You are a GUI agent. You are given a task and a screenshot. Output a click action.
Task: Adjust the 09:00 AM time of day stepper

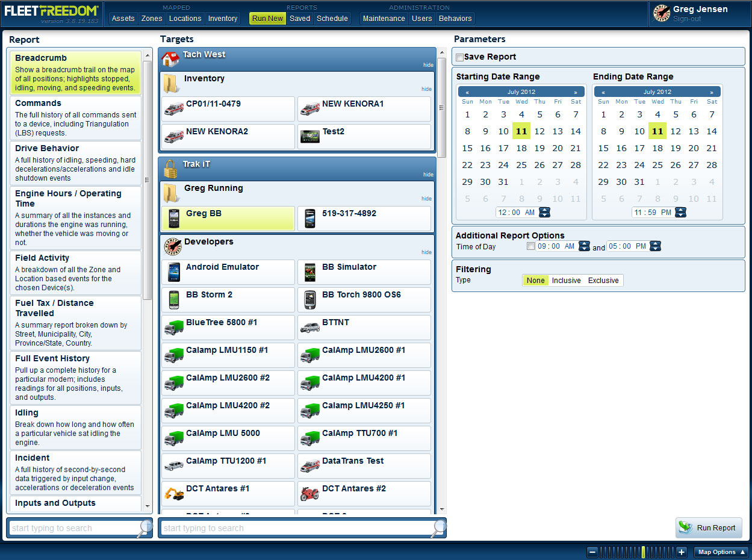pyautogui.click(x=584, y=246)
